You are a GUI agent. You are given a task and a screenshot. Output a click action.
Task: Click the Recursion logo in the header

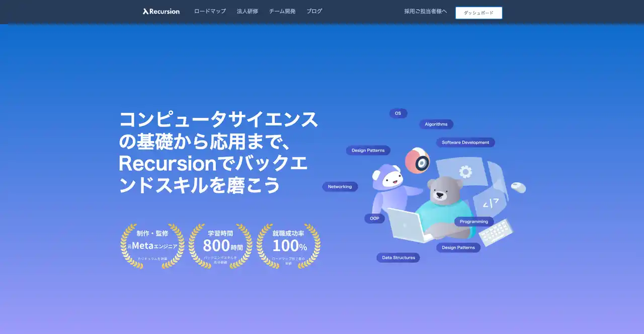click(x=161, y=11)
